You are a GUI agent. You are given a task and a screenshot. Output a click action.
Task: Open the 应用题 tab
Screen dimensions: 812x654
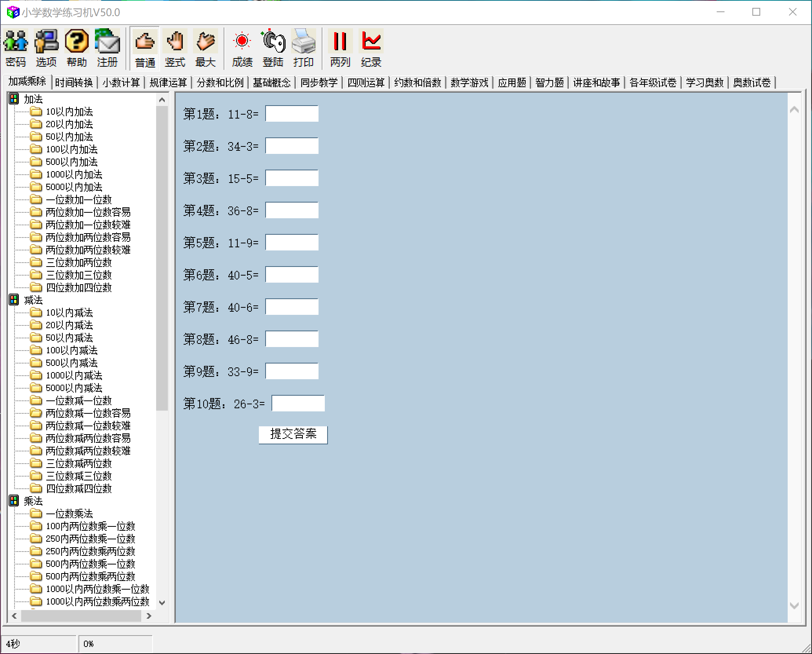click(512, 82)
